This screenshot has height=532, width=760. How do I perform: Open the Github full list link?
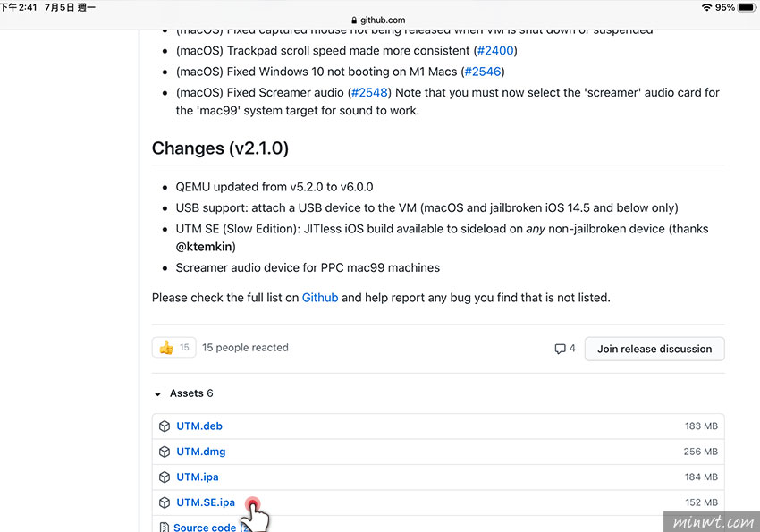(320, 298)
